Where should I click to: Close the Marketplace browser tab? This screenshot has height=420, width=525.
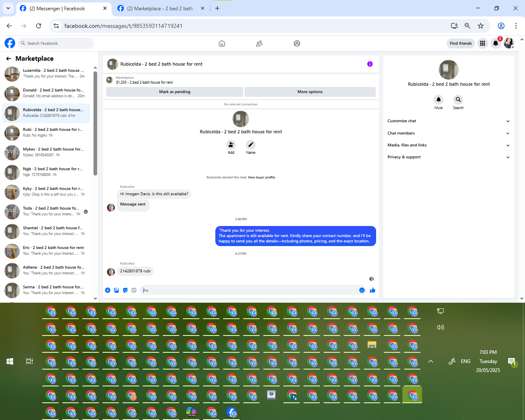pyautogui.click(x=203, y=8)
